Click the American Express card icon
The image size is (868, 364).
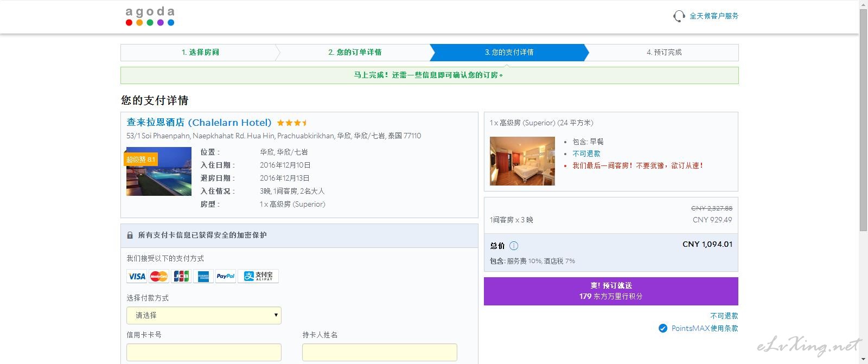(203, 276)
